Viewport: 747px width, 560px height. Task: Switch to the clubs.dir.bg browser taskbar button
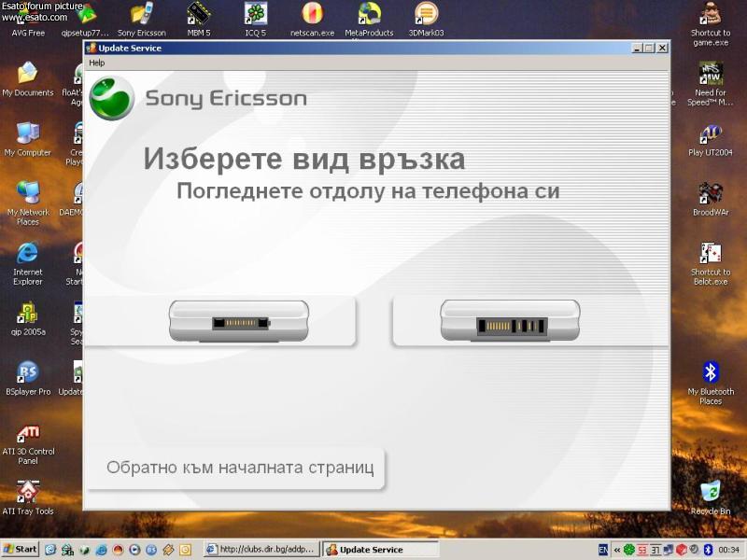(261, 550)
